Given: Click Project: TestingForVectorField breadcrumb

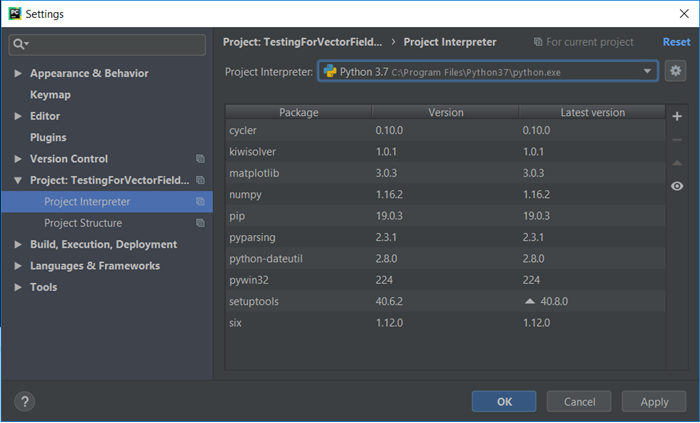Looking at the screenshot, I should click(x=302, y=42).
